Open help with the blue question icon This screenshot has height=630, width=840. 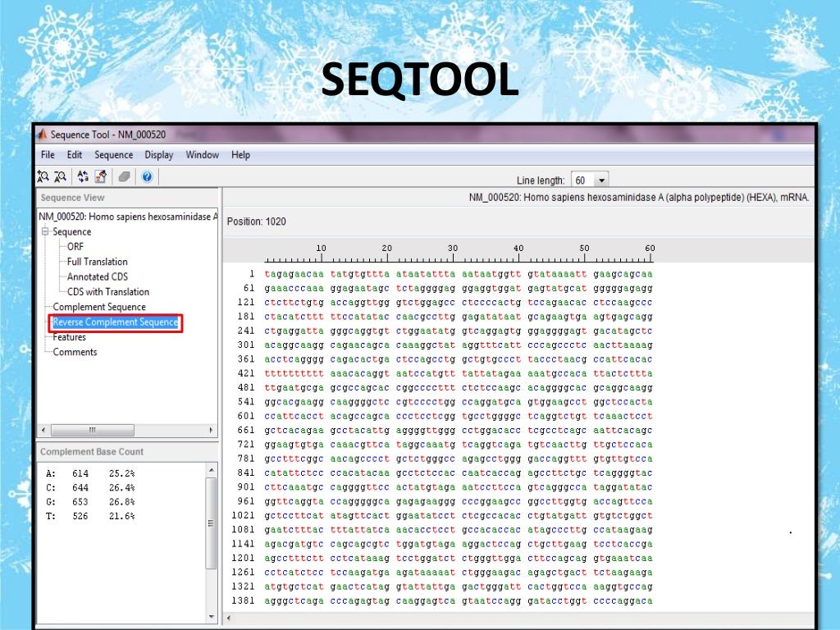tap(147, 176)
